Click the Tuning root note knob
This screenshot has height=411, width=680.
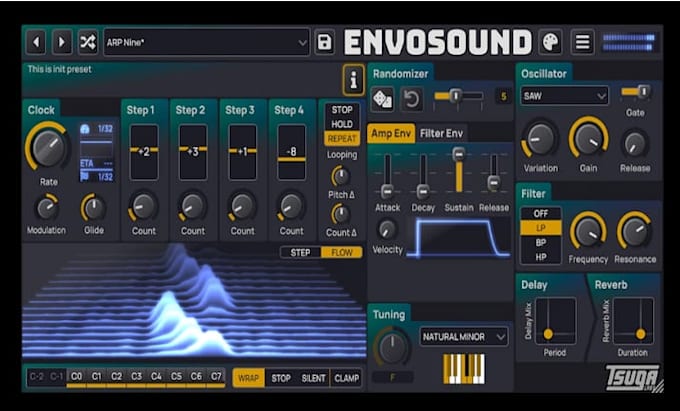(x=392, y=347)
